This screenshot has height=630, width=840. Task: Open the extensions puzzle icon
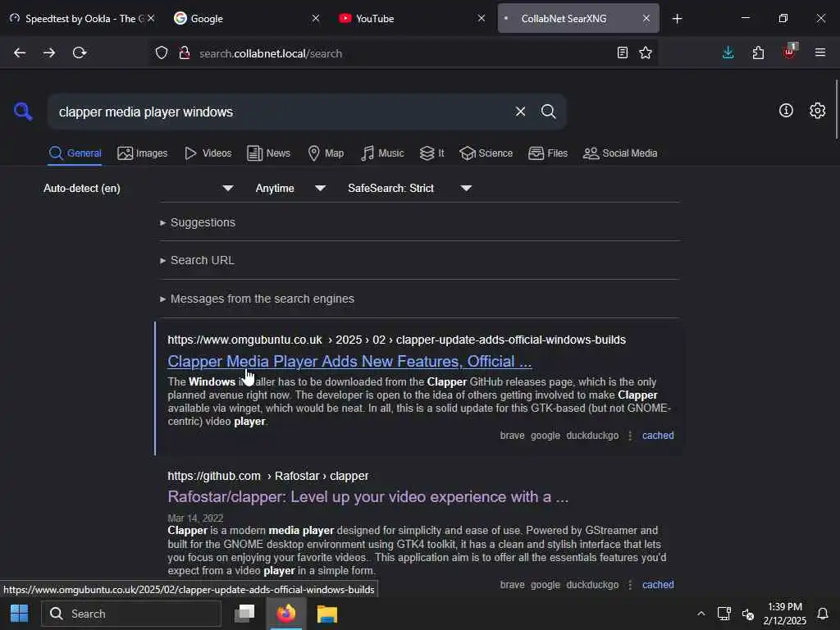(x=758, y=52)
